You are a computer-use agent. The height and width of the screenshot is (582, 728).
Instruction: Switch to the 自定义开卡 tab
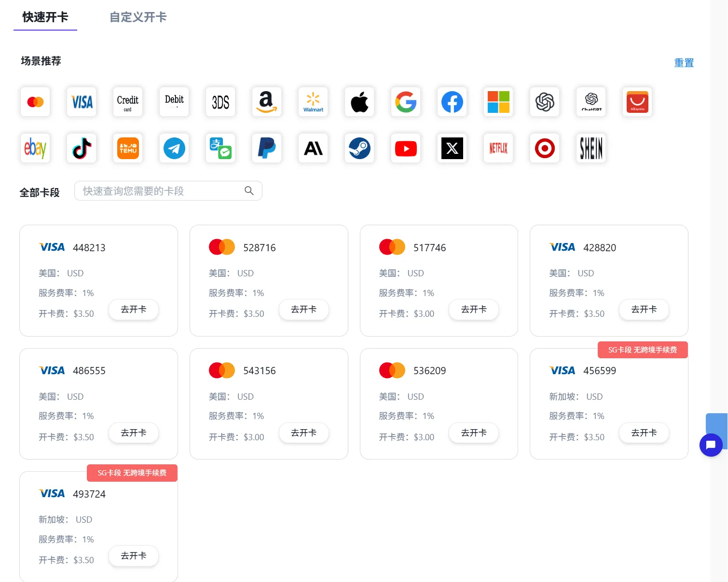tap(138, 17)
